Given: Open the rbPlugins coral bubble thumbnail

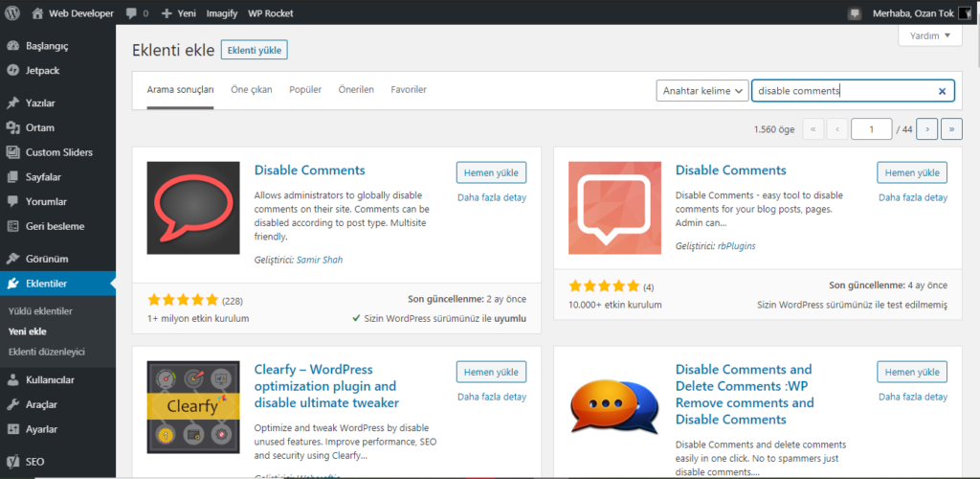Looking at the screenshot, I should (x=614, y=208).
